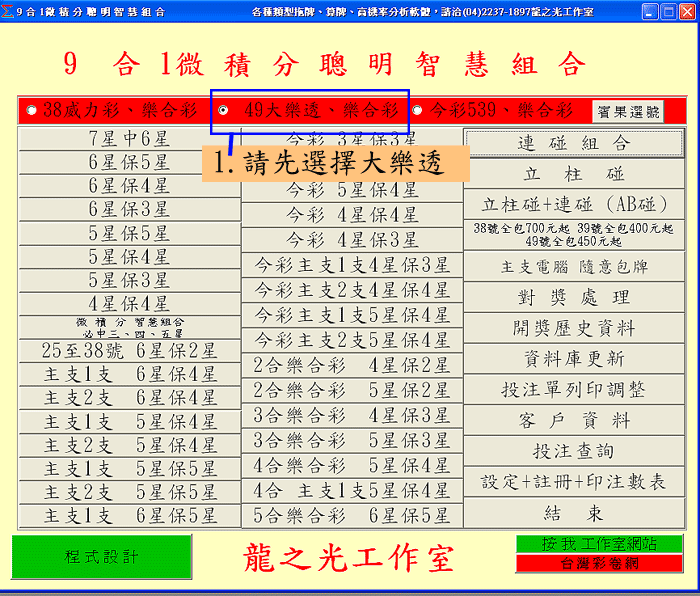Click the 資料庫更新 button
Viewport: 700px width, 596px height.
(x=573, y=359)
